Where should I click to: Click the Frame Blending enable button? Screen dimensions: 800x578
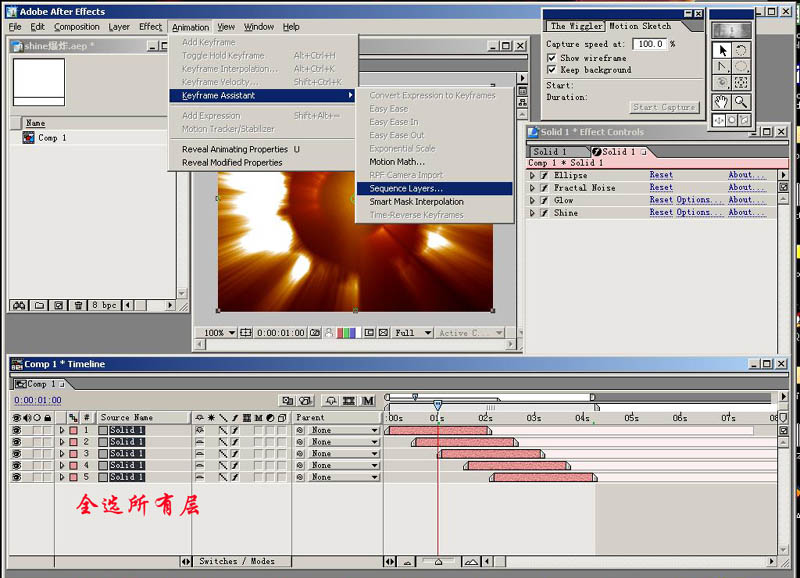click(349, 401)
